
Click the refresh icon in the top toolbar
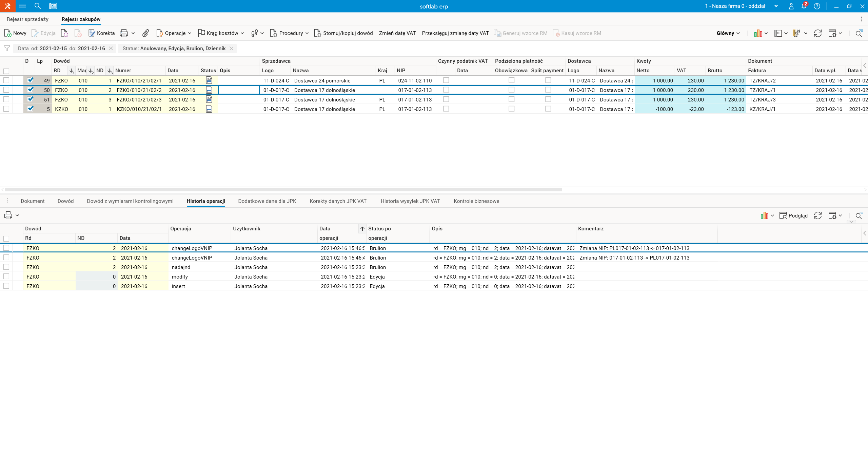click(x=818, y=33)
